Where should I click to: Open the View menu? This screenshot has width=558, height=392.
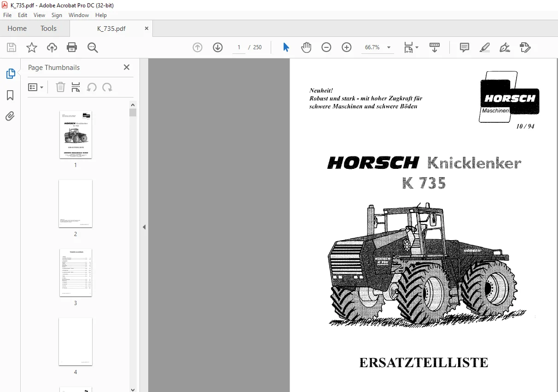tap(39, 15)
